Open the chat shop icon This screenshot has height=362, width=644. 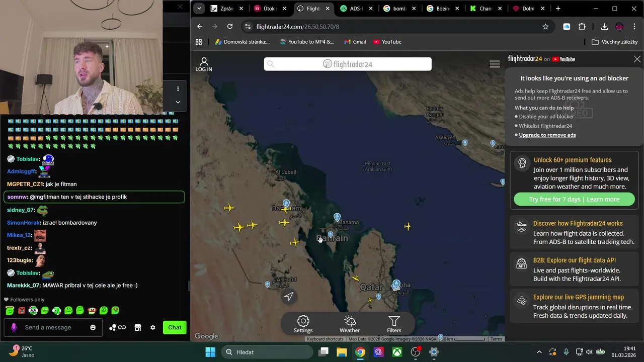(x=138, y=327)
